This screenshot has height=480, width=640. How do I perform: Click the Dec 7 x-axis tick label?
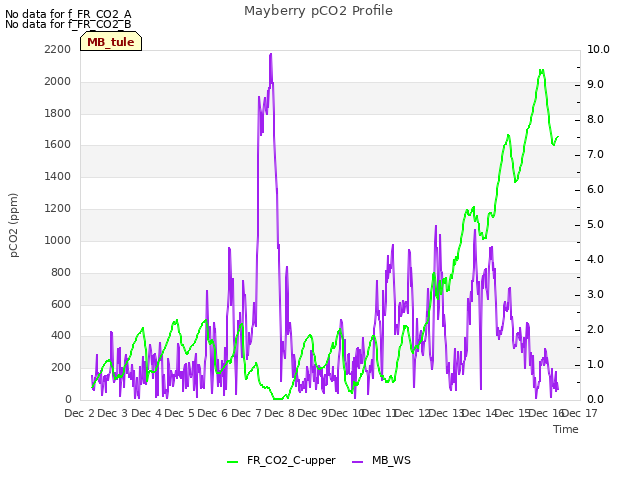tap(246, 413)
